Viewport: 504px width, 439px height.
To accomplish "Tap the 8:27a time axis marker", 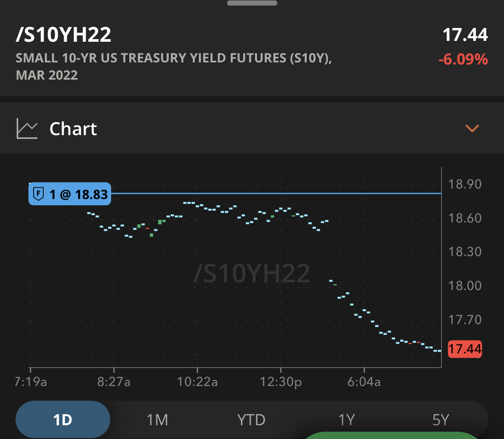I will pyautogui.click(x=114, y=382).
